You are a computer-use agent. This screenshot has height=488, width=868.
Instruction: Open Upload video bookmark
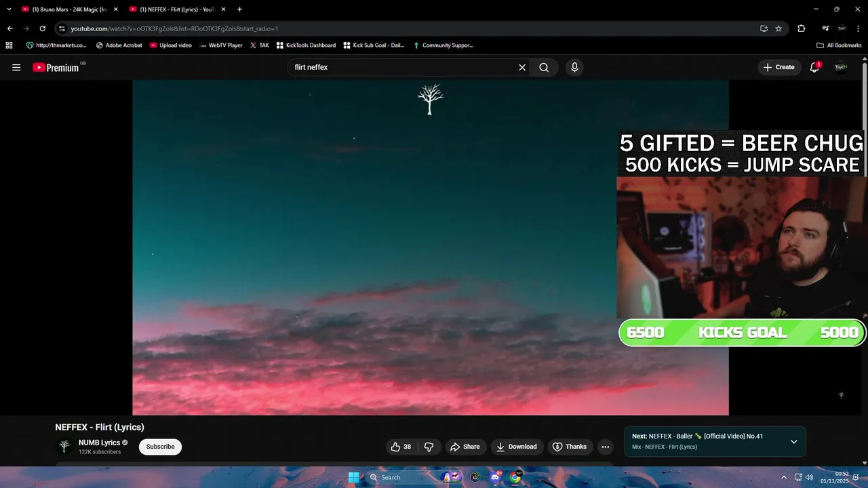[171, 45]
